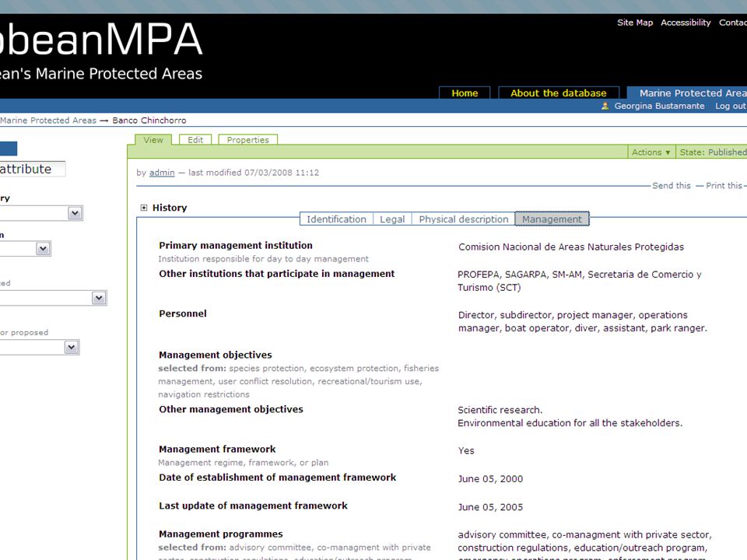Open the Accessibility link

coord(686,23)
